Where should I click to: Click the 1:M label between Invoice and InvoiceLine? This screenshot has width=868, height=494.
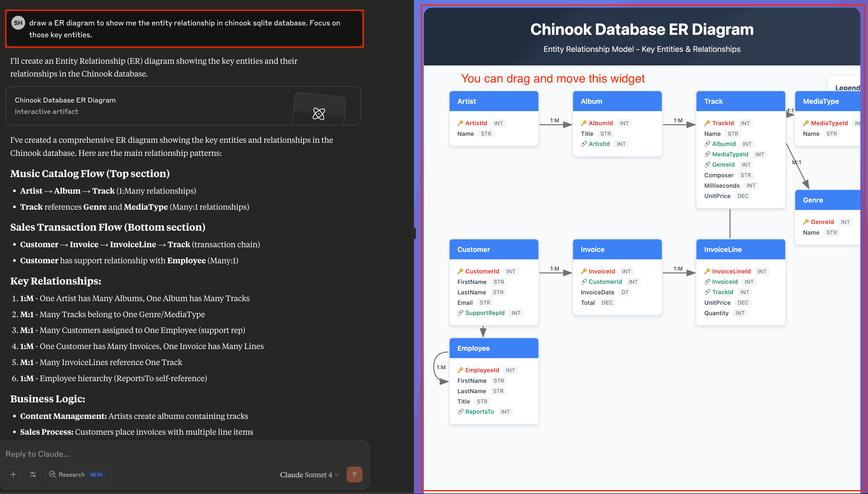coord(678,269)
